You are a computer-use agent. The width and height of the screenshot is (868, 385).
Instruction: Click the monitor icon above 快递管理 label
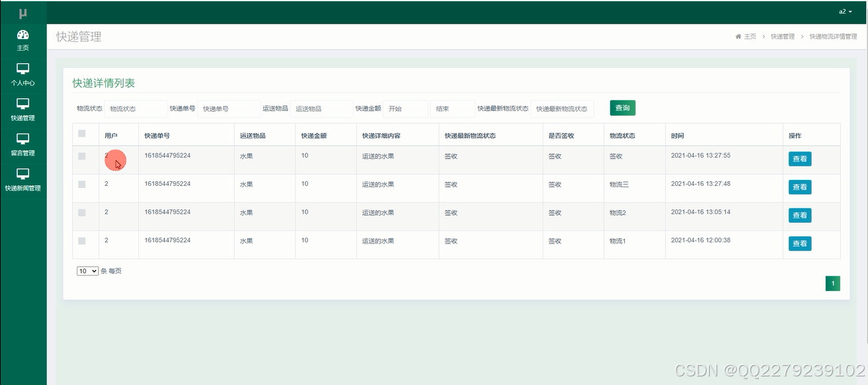click(23, 104)
